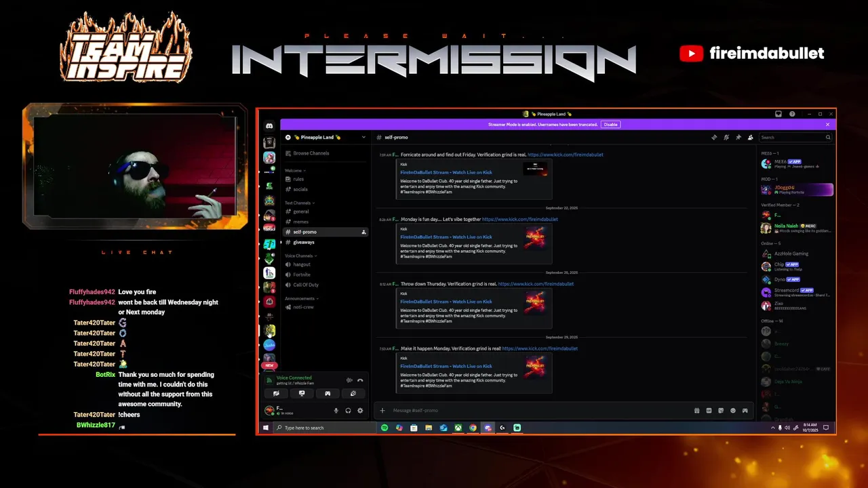Open the sticker picker in message bar
Viewport: 868px width, 488px height.
(721, 411)
